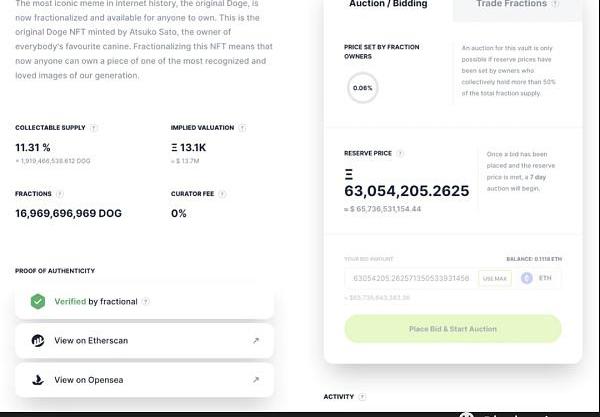Click the question mark icon beside Activity
The image size is (600, 417).
362,397
